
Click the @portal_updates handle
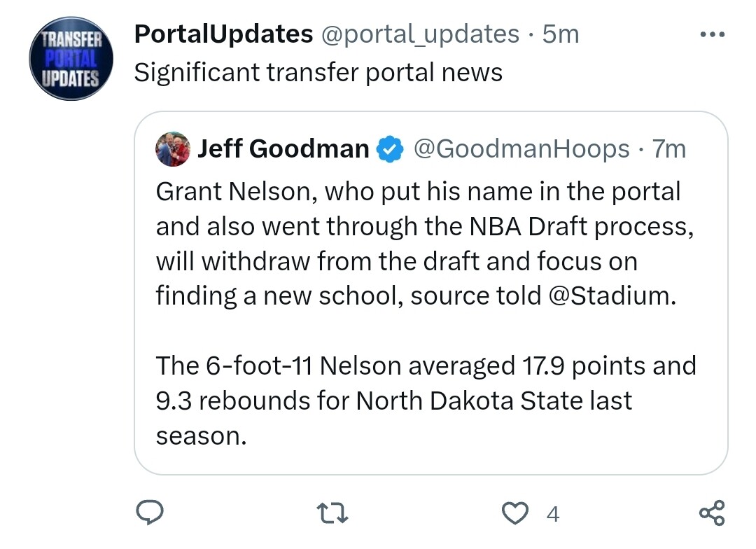[x=420, y=34]
